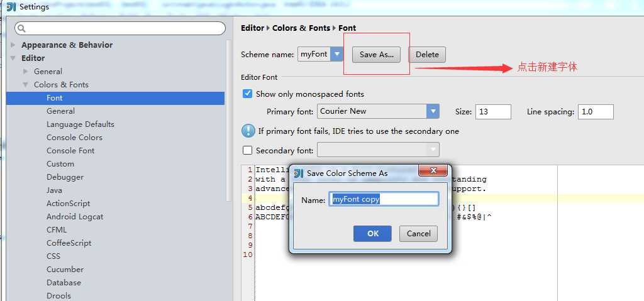Select General under Colors & Fonts
The height and width of the screenshot is (301, 644).
(x=60, y=111)
